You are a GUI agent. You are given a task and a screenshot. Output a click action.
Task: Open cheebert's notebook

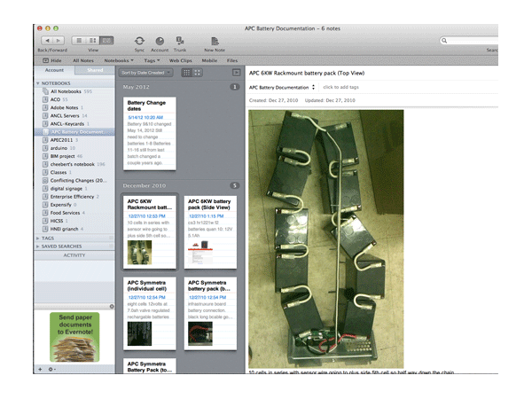coord(74,164)
